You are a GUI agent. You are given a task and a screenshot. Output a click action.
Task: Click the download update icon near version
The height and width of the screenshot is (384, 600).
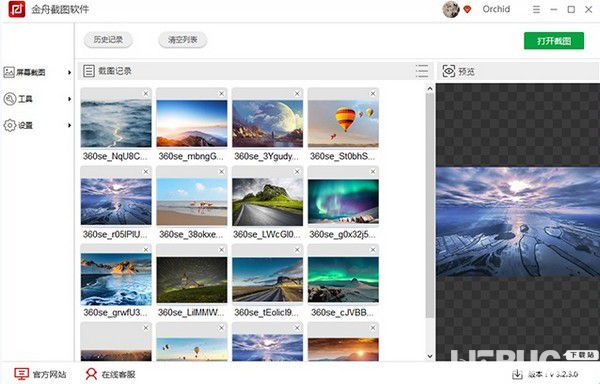517,374
